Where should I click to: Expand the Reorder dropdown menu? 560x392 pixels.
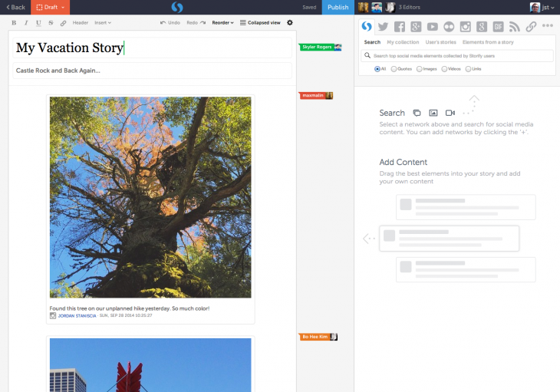click(x=222, y=23)
